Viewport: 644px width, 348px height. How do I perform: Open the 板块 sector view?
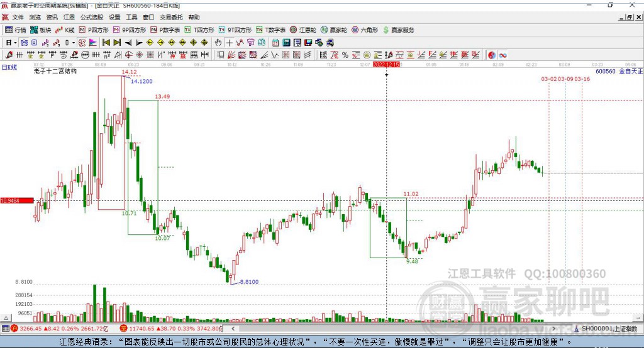click(40, 30)
